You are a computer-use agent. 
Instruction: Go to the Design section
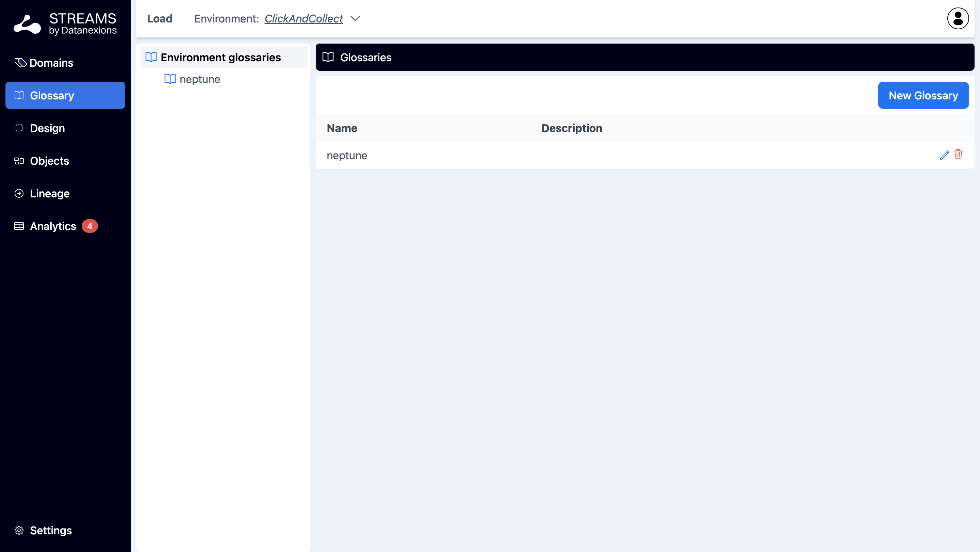pyautogui.click(x=47, y=128)
